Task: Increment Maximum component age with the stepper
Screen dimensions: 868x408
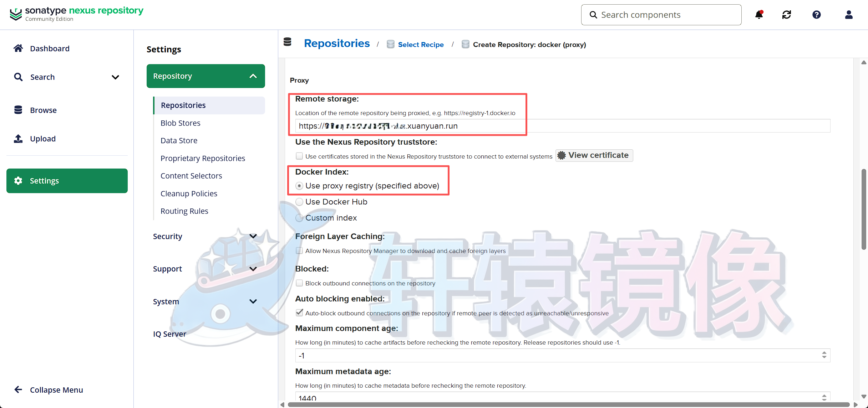Action: pos(824,353)
